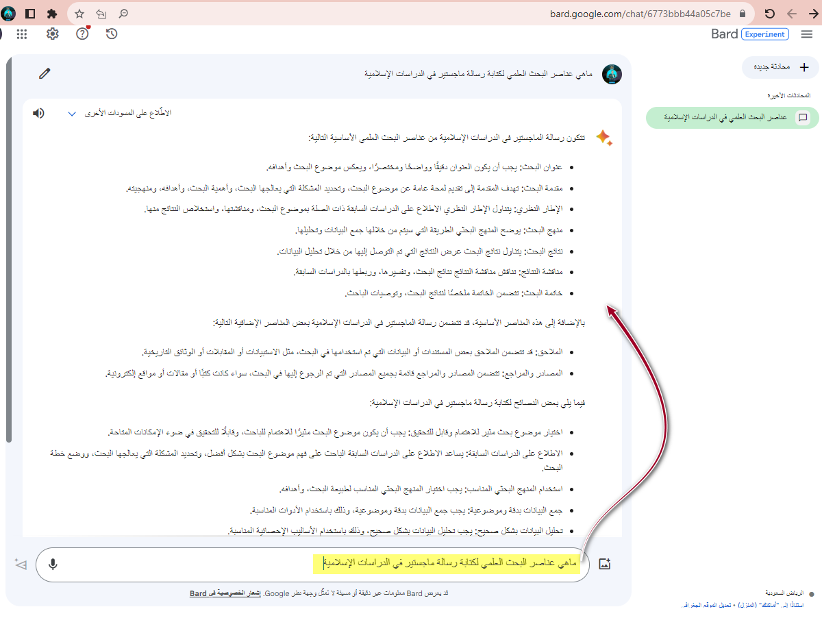Image resolution: width=822 pixels, height=644 pixels.
Task: Toggle the Bard hamburger side menu
Action: point(807,34)
